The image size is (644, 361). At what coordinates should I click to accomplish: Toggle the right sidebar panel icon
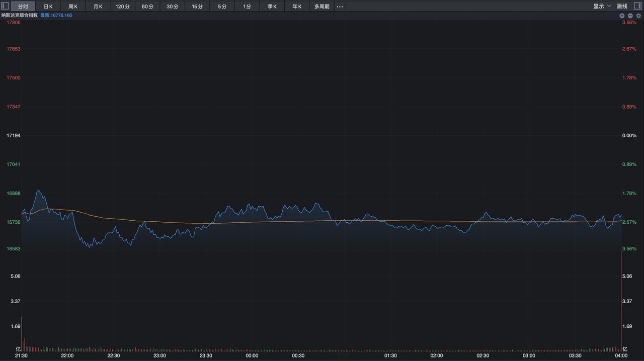pyautogui.click(x=637, y=6)
